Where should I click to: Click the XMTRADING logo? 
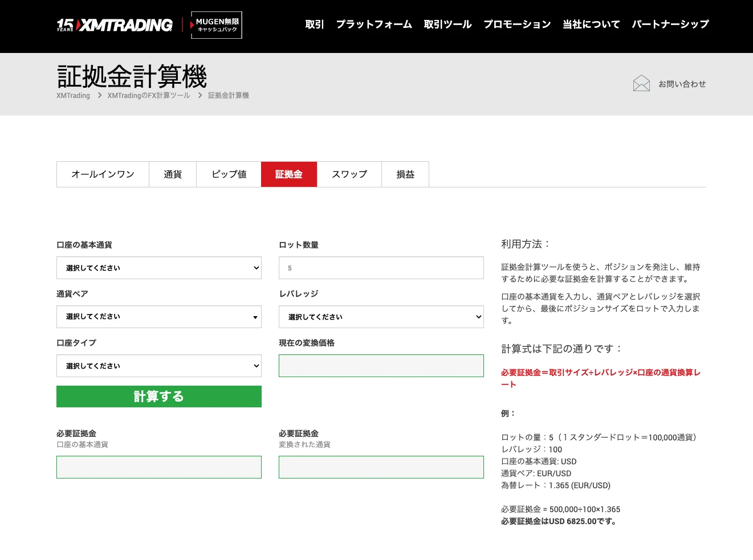click(x=114, y=24)
